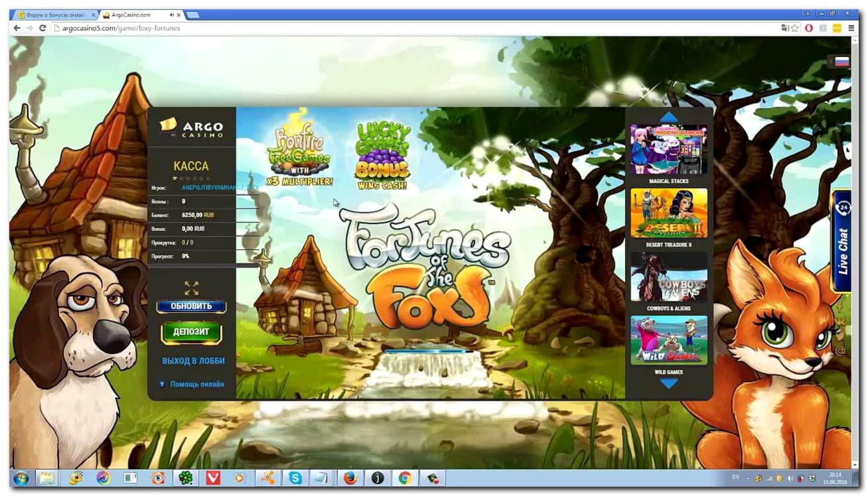Screen dimensions: 868x496
Task: Open the Chrome hamburger menu
Action: (851, 28)
